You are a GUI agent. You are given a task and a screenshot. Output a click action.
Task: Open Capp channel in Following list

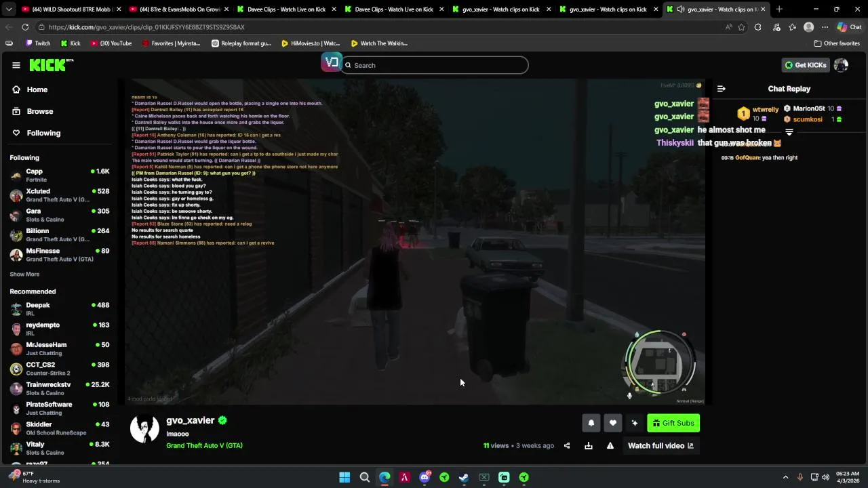click(x=60, y=176)
